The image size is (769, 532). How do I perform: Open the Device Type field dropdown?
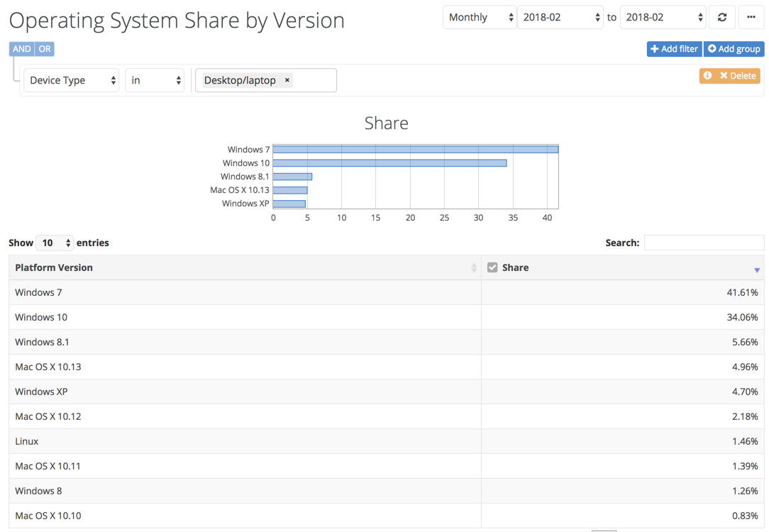coord(71,80)
